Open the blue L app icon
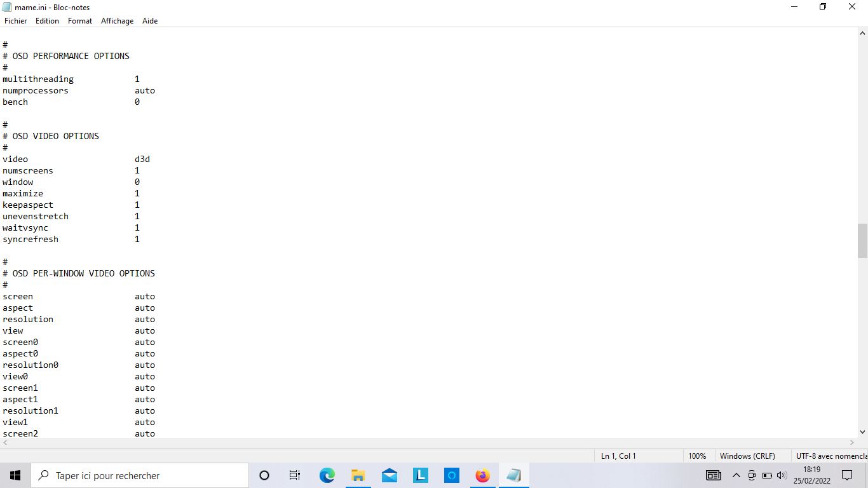 420,475
